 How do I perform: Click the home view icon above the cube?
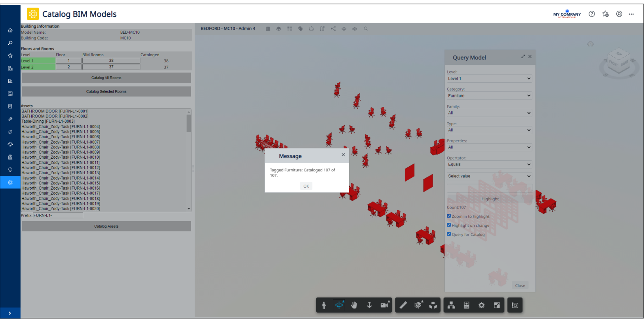point(590,44)
